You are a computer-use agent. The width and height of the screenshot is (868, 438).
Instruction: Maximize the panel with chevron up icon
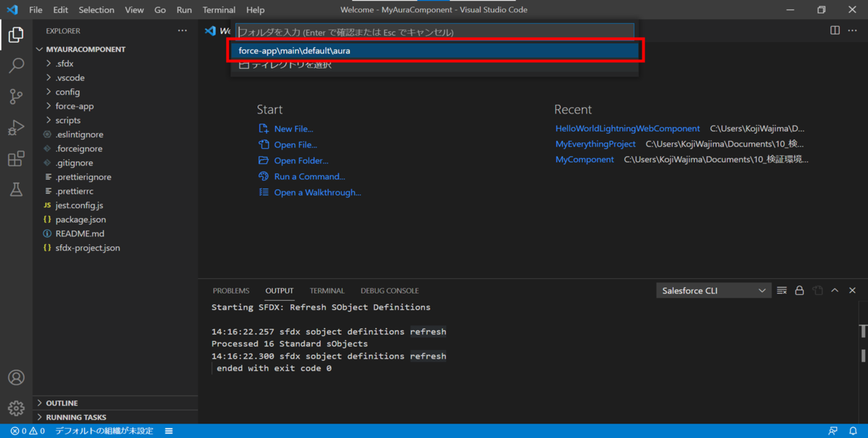[x=835, y=291]
